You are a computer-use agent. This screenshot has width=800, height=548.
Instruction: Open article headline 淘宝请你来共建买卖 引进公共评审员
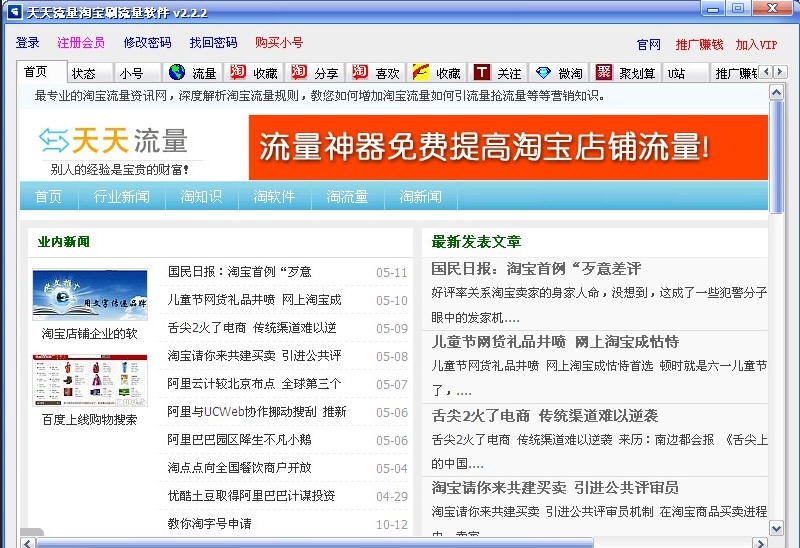[555, 488]
